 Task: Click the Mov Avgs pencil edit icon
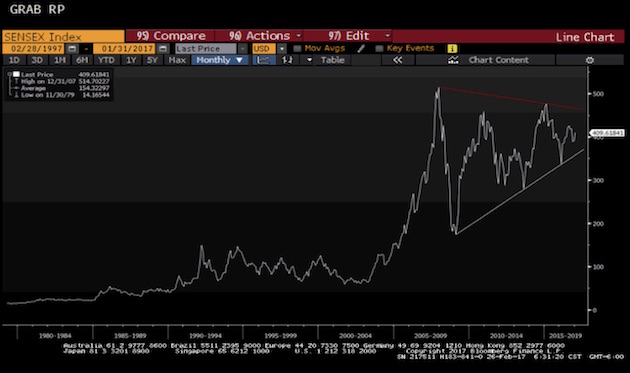tap(361, 49)
